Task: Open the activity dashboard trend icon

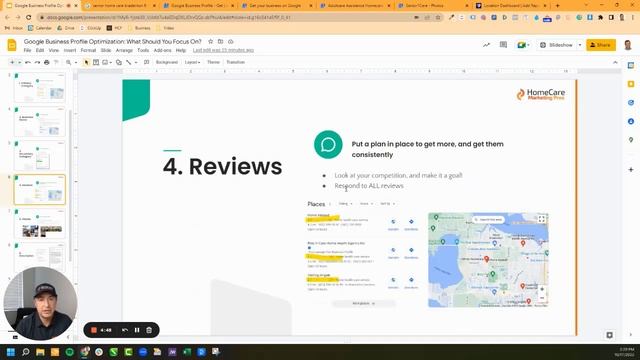Action: 486,45
